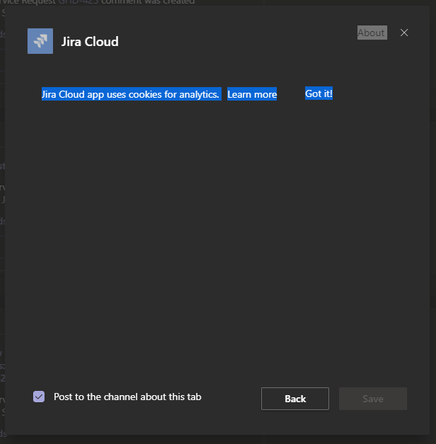Screen dimensions: 436x444
Task: Close the Jira Cloud dialog
Action: (x=404, y=33)
